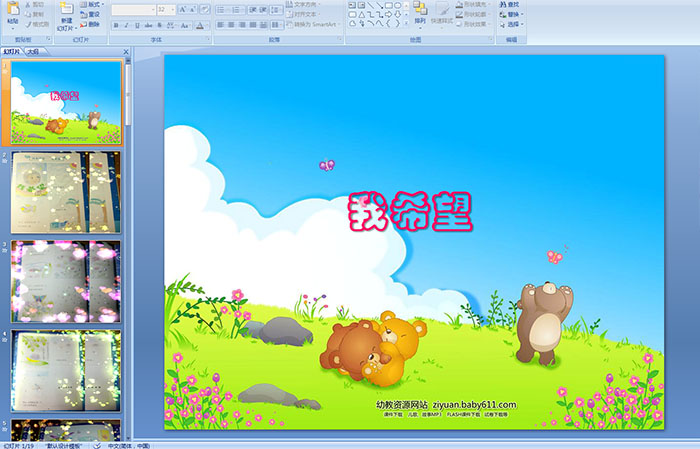Image resolution: width=700 pixels, height=449 pixels.
Task: Toggle Strikethrough formatting
Action: [148, 25]
